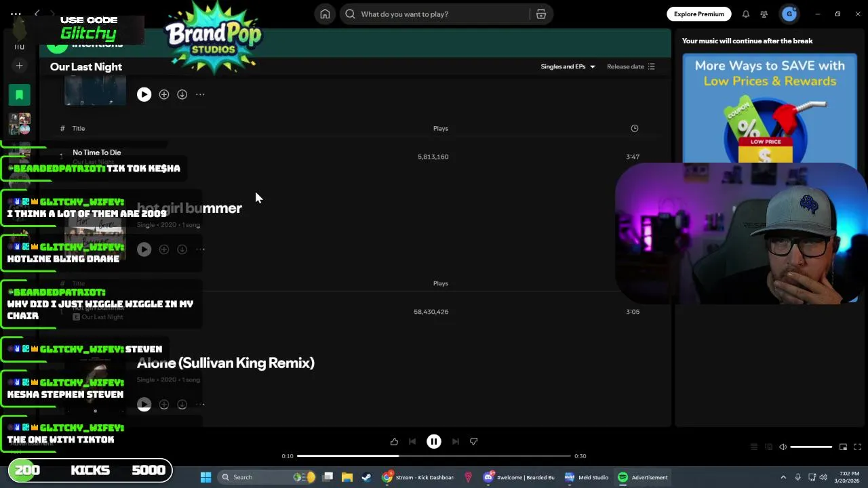Download the hot girl bummer single

click(182, 249)
